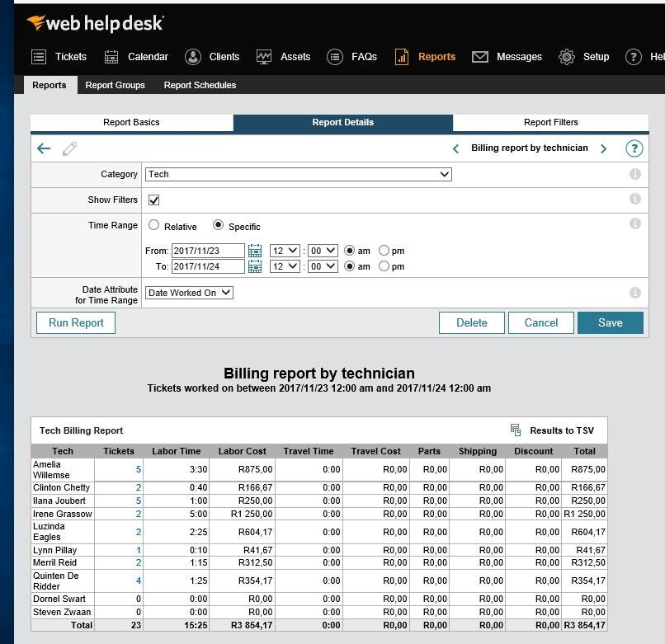Select am for the To time

(349, 266)
